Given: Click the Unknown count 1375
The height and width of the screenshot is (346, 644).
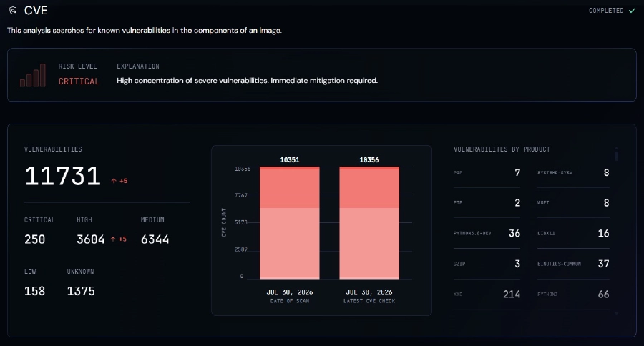Looking at the screenshot, I should click(81, 291).
